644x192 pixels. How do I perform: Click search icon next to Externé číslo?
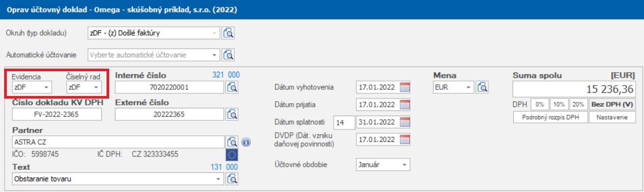[x=232, y=114]
